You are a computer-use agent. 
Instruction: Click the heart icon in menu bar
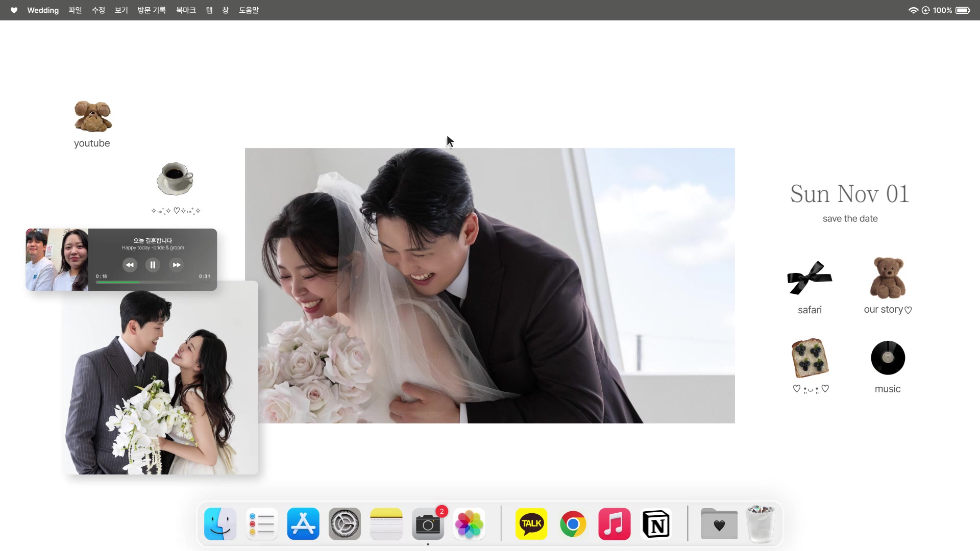coord(14,10)
